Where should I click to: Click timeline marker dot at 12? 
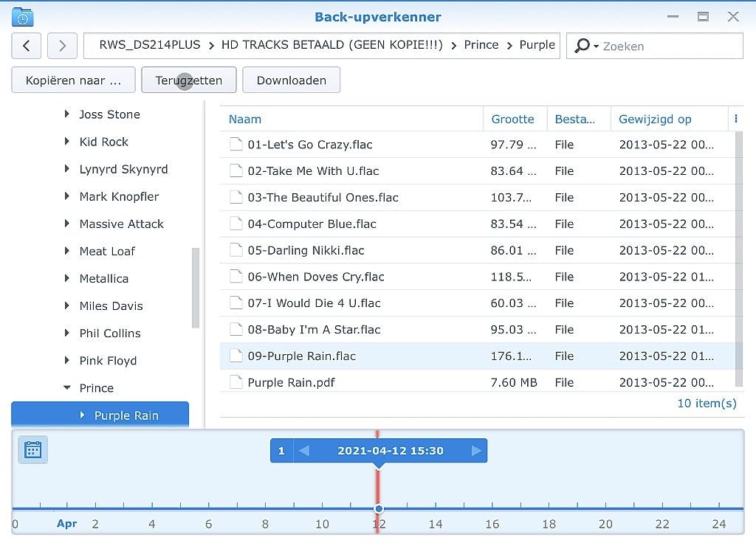[x=379, y=508]
